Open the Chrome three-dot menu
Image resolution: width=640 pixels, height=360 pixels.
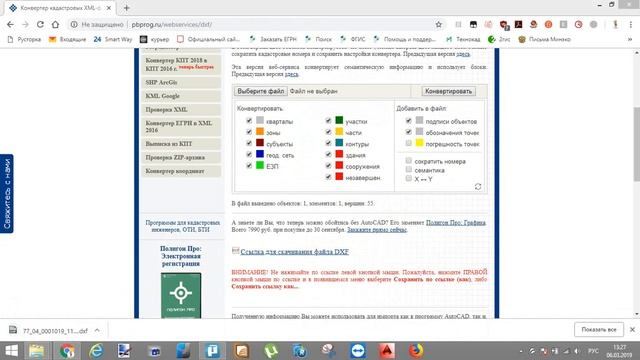pyautogui.click(x=631, y=24)
